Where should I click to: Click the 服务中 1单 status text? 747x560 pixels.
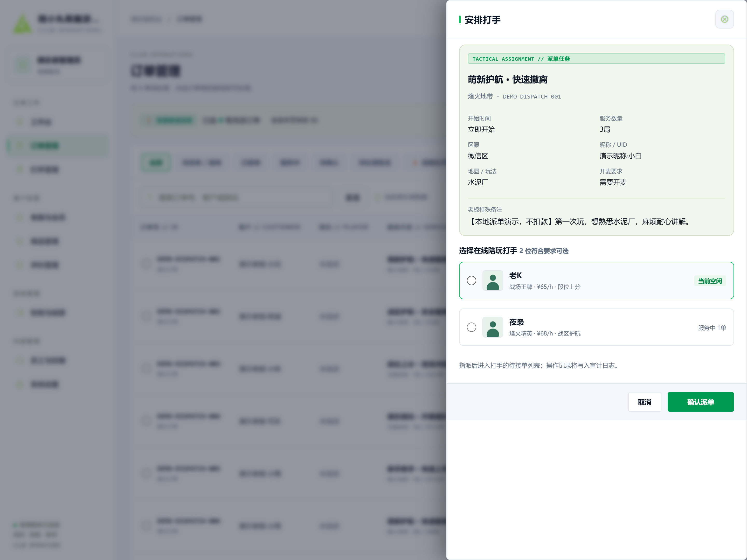[x=712, y=328]
